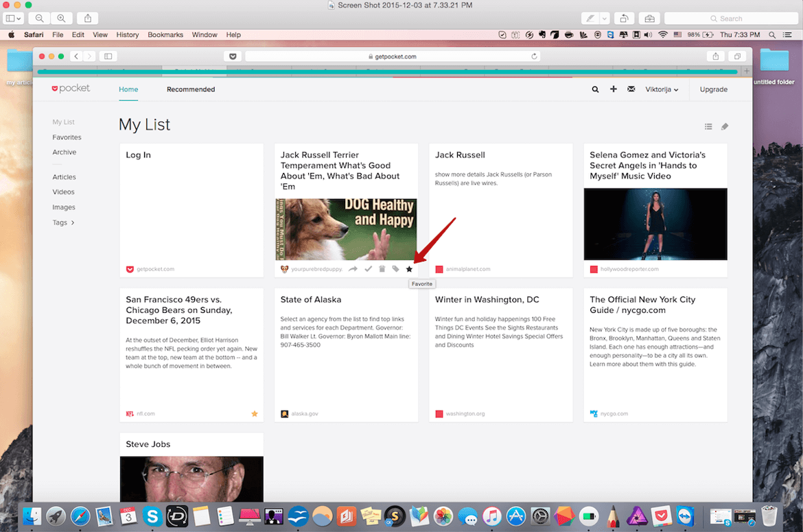This screenshot has width=803, height=532.
Task: Open Notification Center icon in menu bar
Action: point(788,35)
